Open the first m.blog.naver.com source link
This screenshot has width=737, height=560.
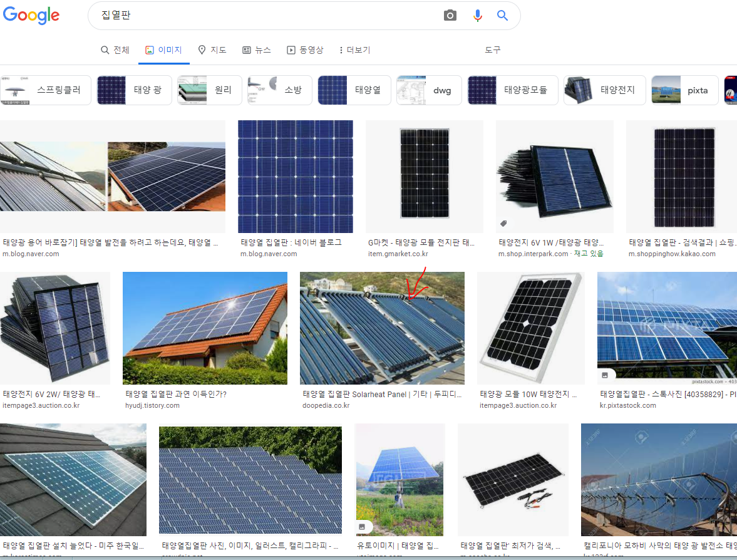click(x=31, y=254)
